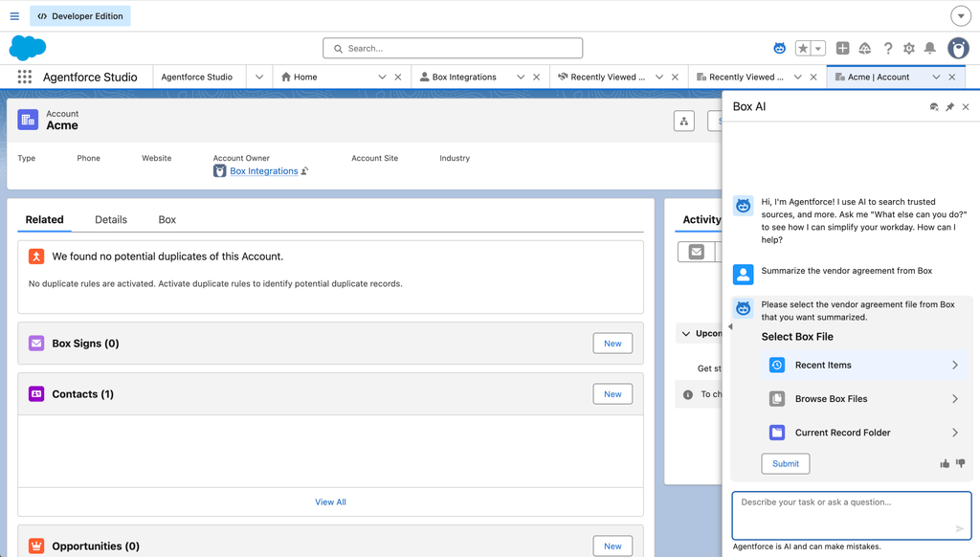Open Setup gear menu

click(909, 48)
